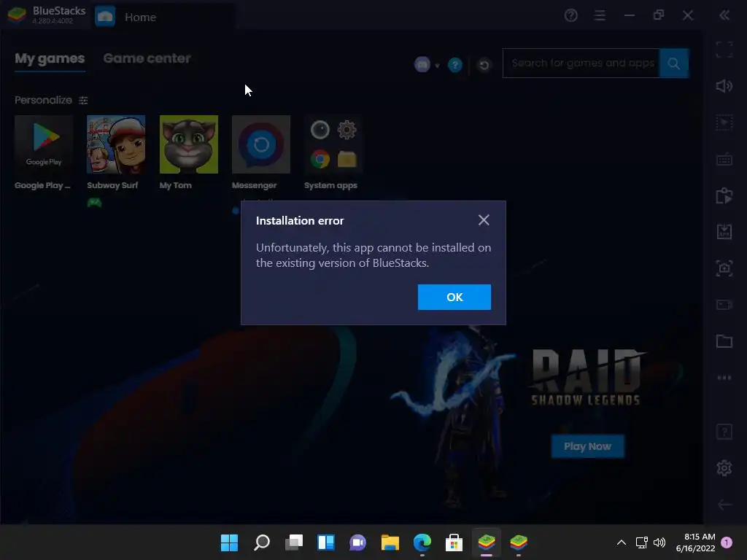The width and height of the screenshot is (747, 560).
Task: Collapse the sidebar with double chevron
Action: click(x=724, y=16)
